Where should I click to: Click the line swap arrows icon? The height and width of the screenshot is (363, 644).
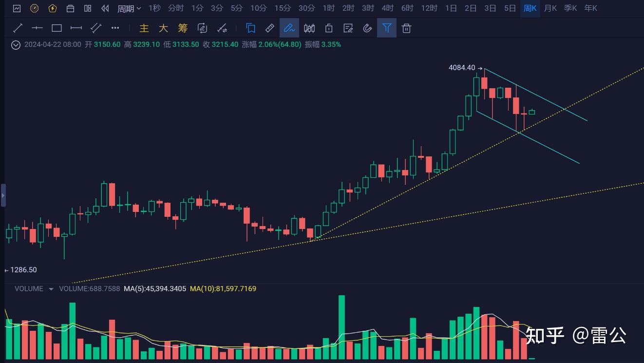click(x=222, y=28)
